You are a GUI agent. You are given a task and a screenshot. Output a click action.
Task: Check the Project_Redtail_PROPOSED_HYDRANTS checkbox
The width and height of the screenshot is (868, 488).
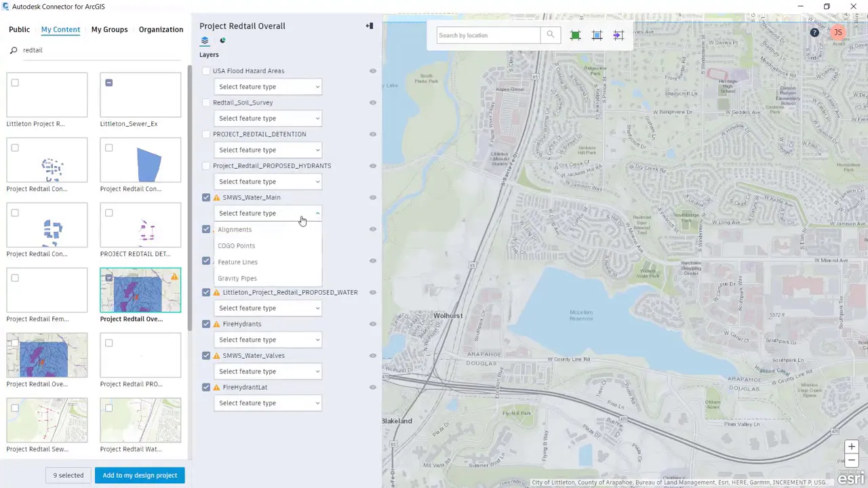click(206, 166)
